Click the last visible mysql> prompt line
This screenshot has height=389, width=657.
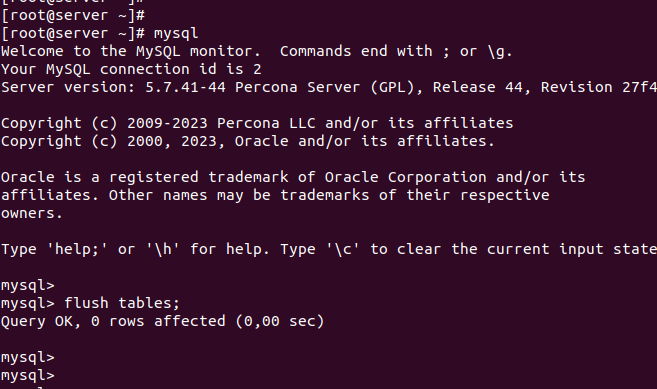[x=28, y=376]
